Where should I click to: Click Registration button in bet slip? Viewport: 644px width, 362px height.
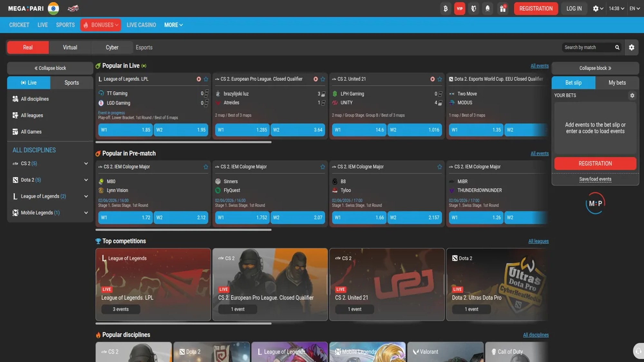[595, 163]
